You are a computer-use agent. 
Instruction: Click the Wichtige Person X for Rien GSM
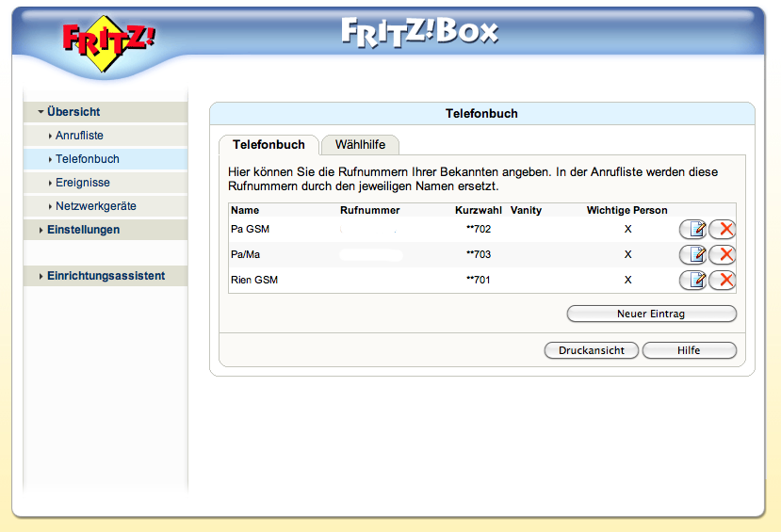[x=627, y=281]
